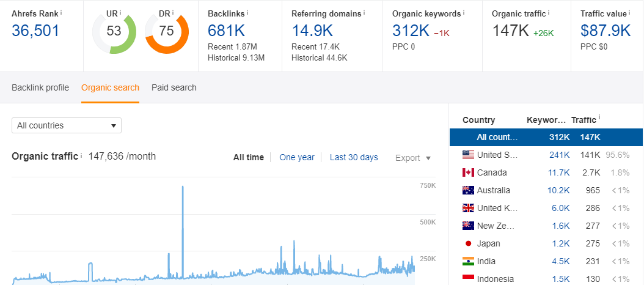The height and width of the screenshot is (285, 644).
Task: Select the Organic search tab
Action: (110, 87)
